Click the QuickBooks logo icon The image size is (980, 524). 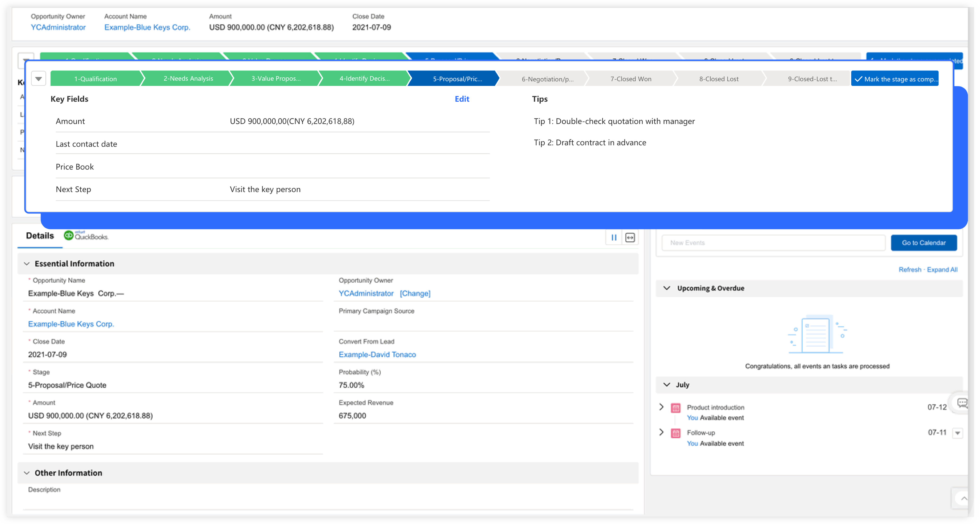pos(68,235)
